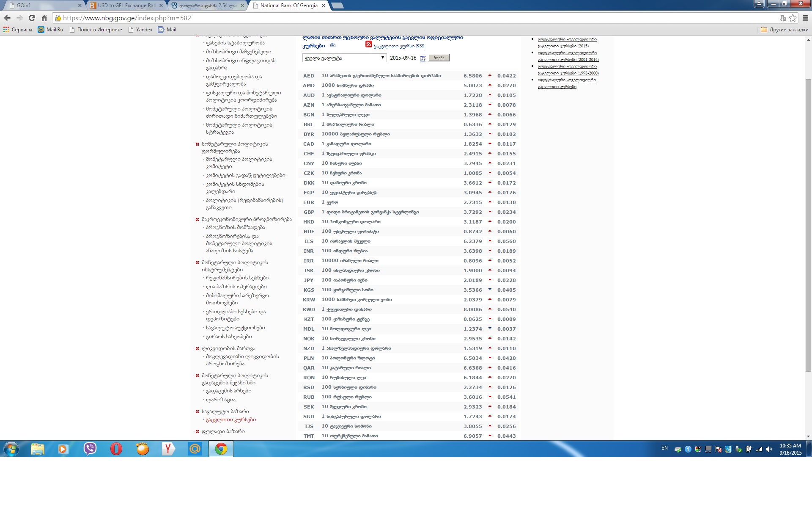
Task: Click the EN language indicator in tray
Action: [664, 448]
